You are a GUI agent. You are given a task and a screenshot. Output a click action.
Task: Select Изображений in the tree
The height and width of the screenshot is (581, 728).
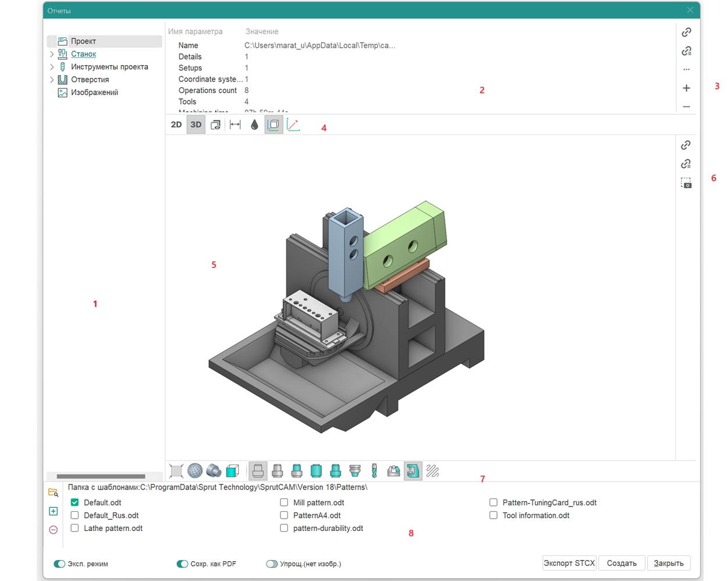click(x=94, y=93)
